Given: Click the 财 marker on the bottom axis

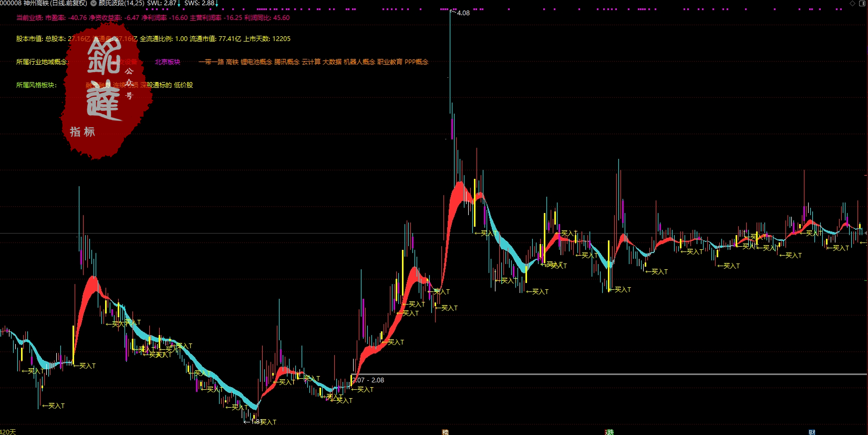Looking at the screenshot, I should 812,432.
